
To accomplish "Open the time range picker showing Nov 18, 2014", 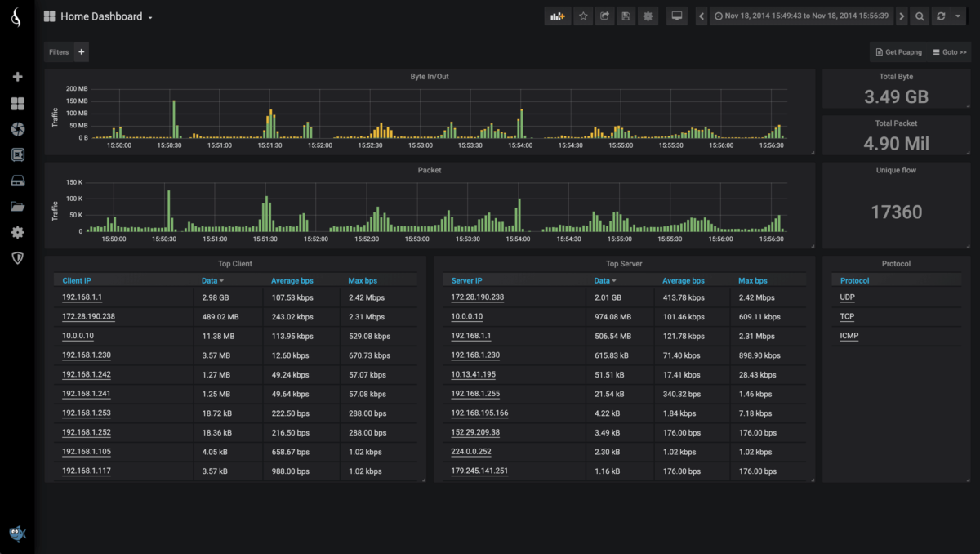I will 800,16.
